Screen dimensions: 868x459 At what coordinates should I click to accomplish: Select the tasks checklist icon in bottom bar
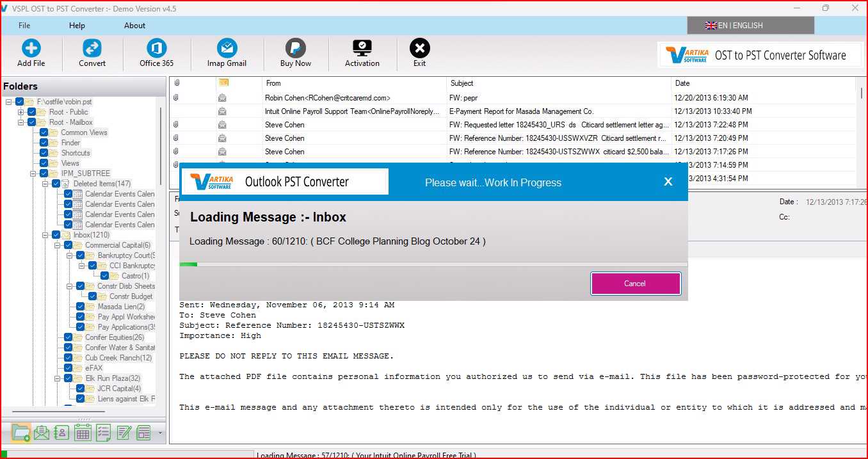[x=103, y=433]
